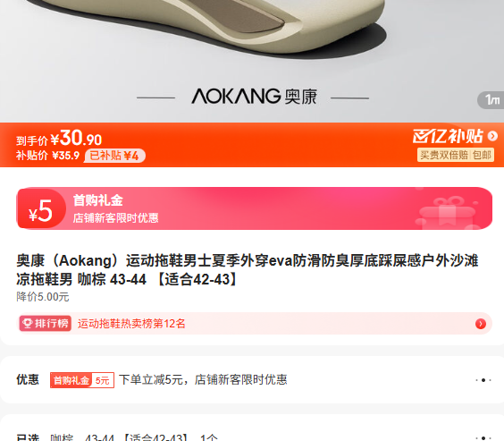Tap the 买贵双倍赔 guarantee label
The image size is (504, 441).
[x=444, y=155]
